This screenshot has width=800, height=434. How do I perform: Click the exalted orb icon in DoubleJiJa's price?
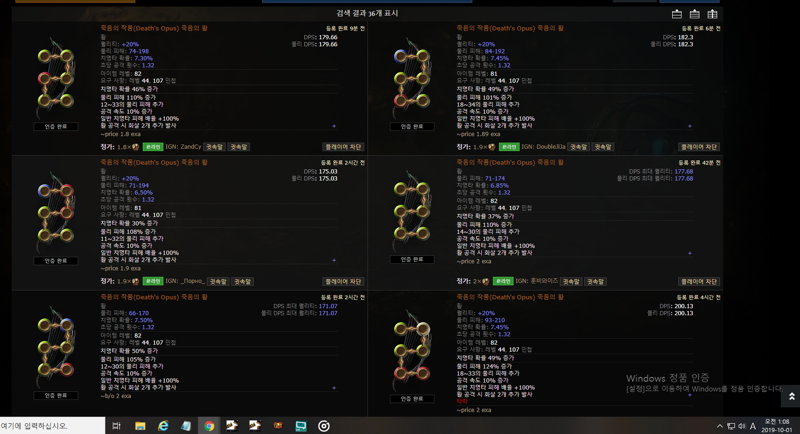(x=491, y=147)
